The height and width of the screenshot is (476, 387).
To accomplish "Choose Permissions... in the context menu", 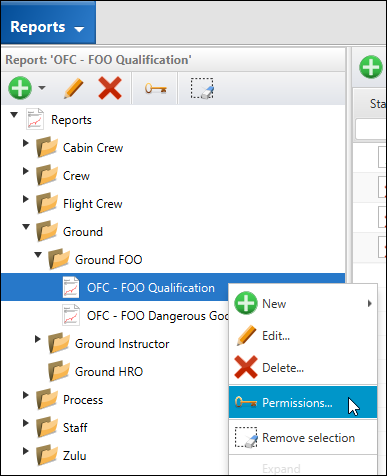I will [303, 402].
